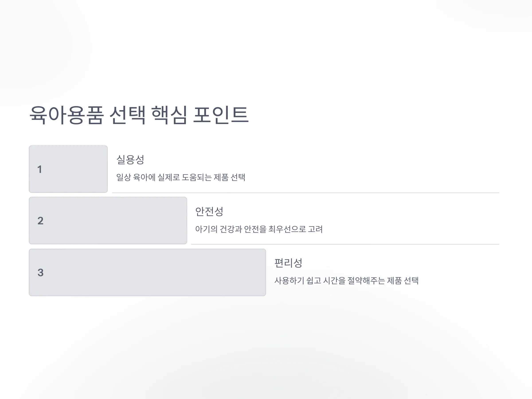Click the word 핵심 in the title
Viewport: 532px width, 399px height.
(x=169, y=115)
